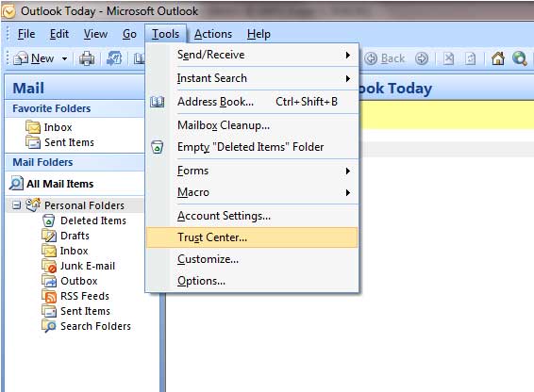This screenshot has width=534, height=392.
Task: Click the Drafts folder icon
Action: click(49, 236)
